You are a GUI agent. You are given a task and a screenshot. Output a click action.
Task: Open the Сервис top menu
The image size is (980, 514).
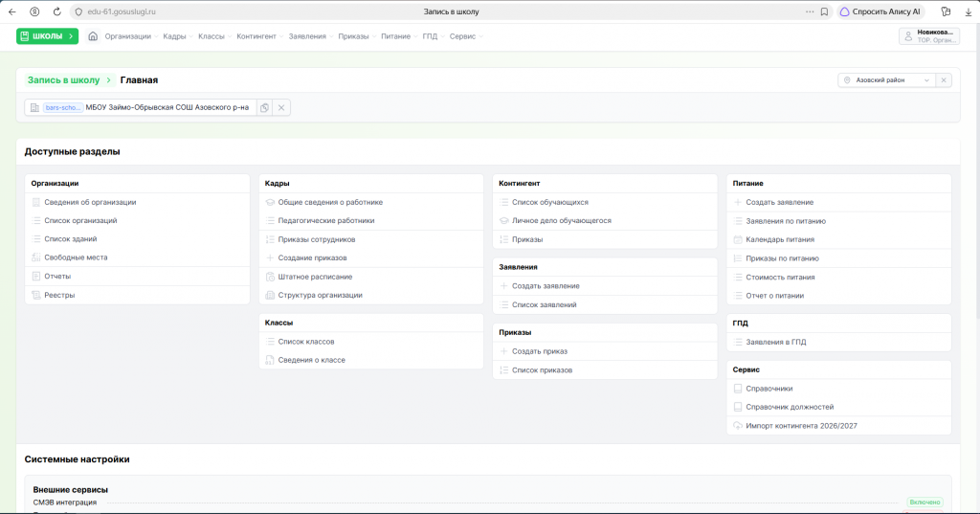click(x=466, y=36)
